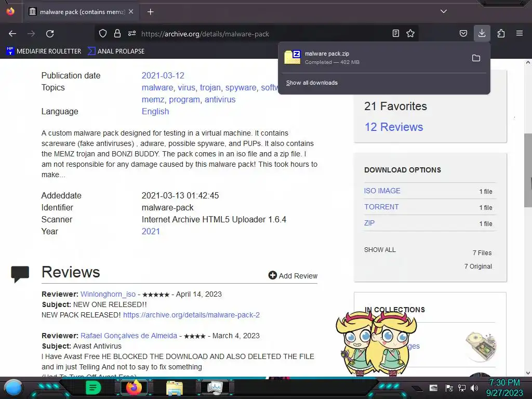Open the Action Center flag tray icon

449,388
